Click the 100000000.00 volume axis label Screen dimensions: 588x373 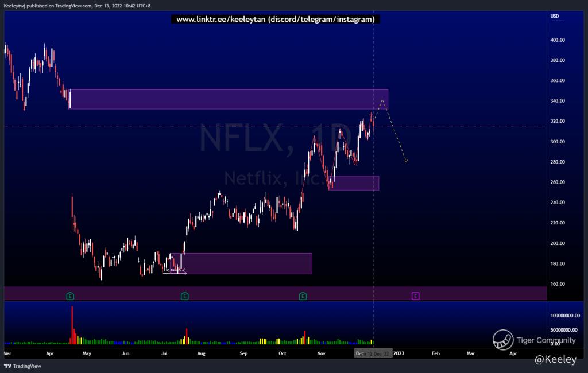click(x=565, y=316)
